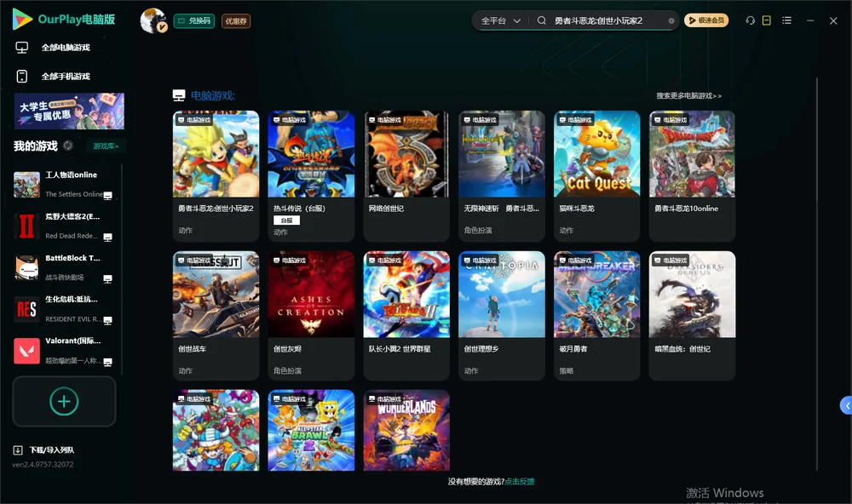Click the PC icon beside 战斗砖块剧场
The height and width of the screenshot is (504, 852).
coord(107,279)
